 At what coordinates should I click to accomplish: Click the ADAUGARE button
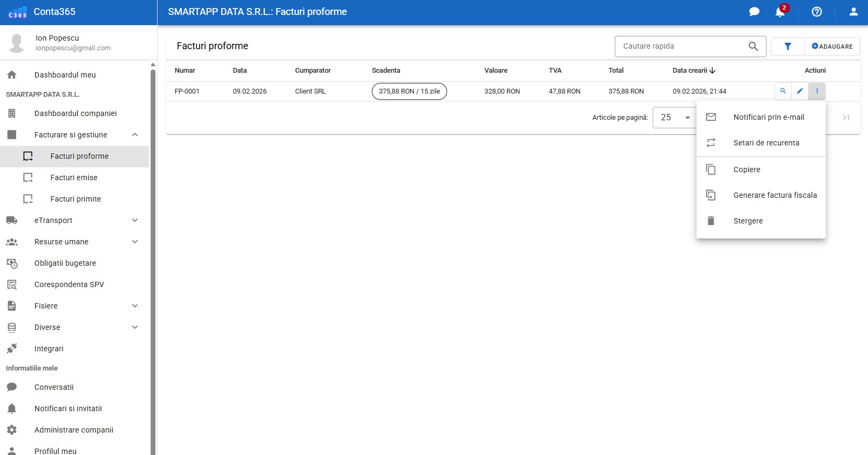[x=832, y=47]
